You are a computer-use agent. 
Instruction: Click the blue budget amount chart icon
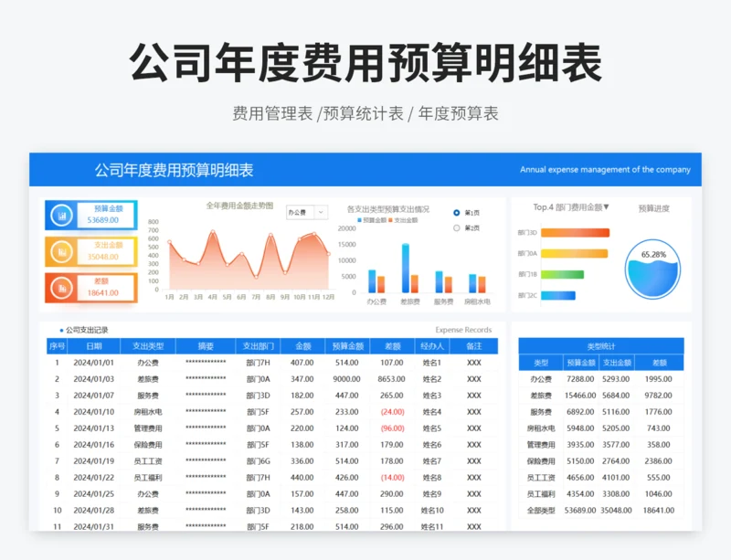click(61, 216)
